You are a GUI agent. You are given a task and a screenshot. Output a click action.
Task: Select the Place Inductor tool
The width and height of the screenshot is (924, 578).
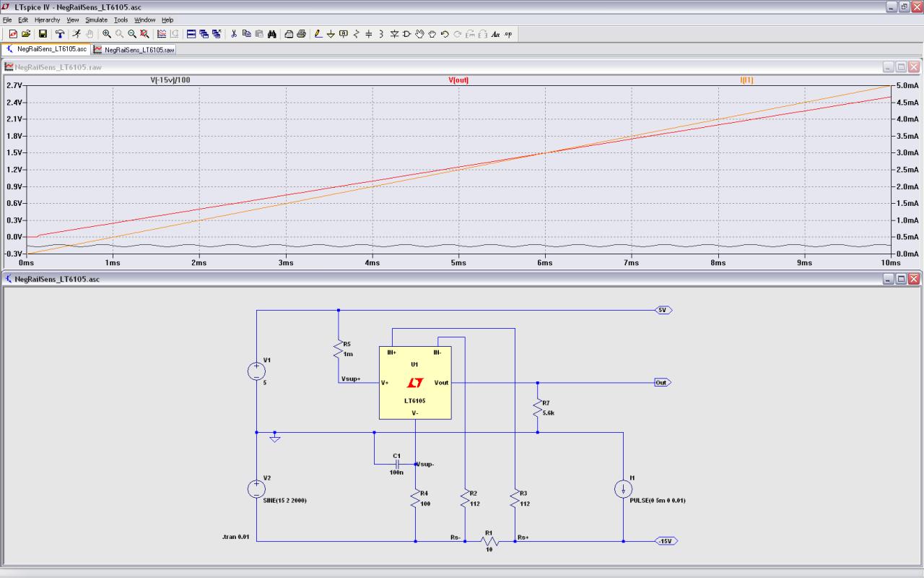380,34
